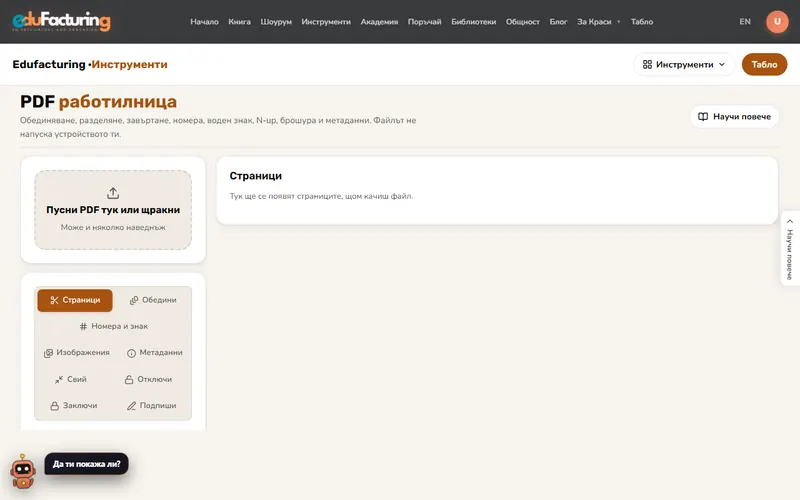Click the PDF работилница page title
The height and width of the screenshot is (500, 800).
[98, 102]
